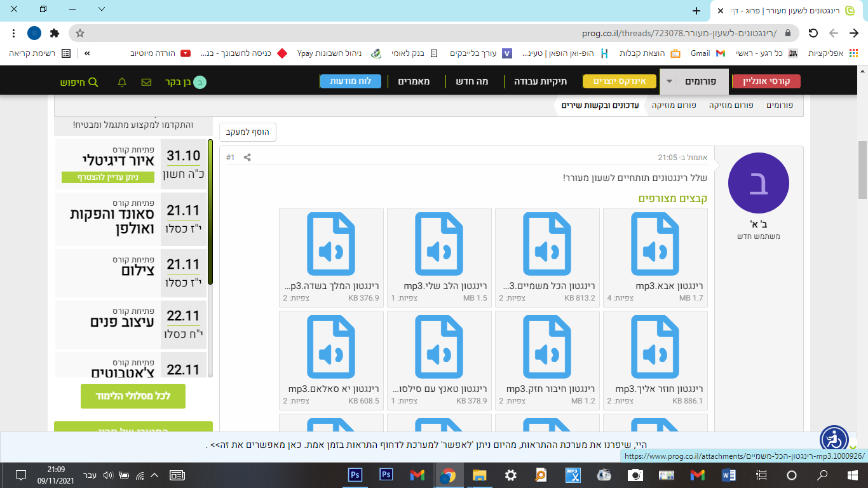Open Windows Settings gear on the taskbar
Viewport: 868px width, 488px height.
pyautogui.click(x=510, y=475)
